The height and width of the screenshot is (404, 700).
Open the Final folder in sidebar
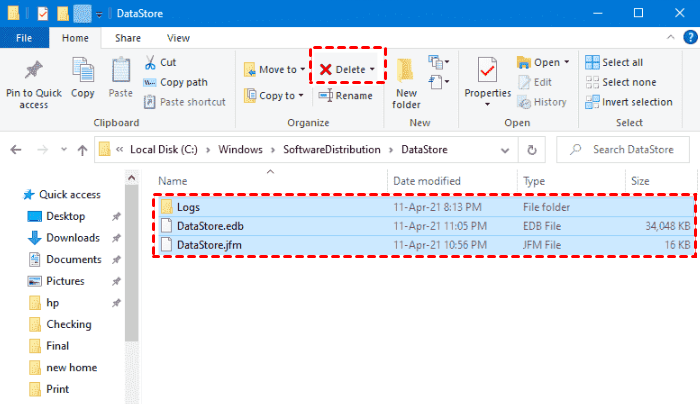coord(49,346)
